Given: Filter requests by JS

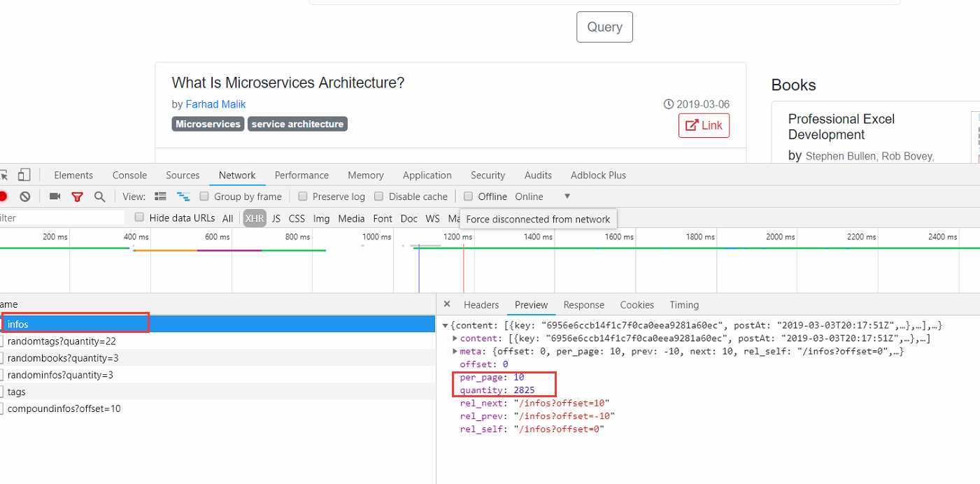Looking at the screenshot, I should pyautogui.click(x=276, y=218).
